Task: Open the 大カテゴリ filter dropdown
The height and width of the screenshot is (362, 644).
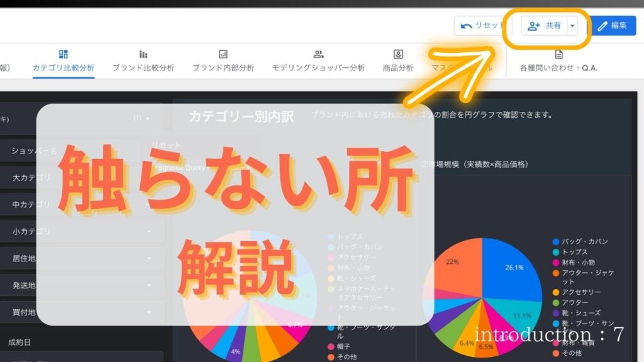Action: [82, 178]
